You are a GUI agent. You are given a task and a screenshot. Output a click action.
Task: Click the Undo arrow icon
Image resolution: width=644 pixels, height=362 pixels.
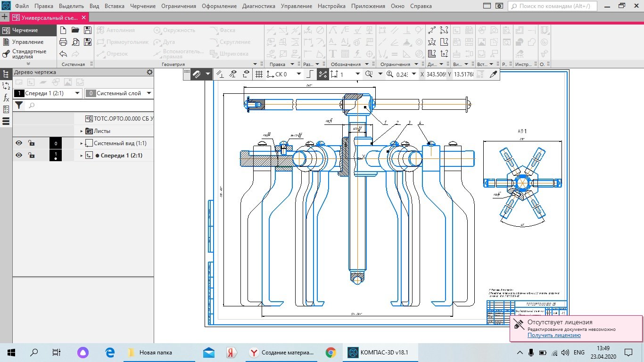point(63,54)
